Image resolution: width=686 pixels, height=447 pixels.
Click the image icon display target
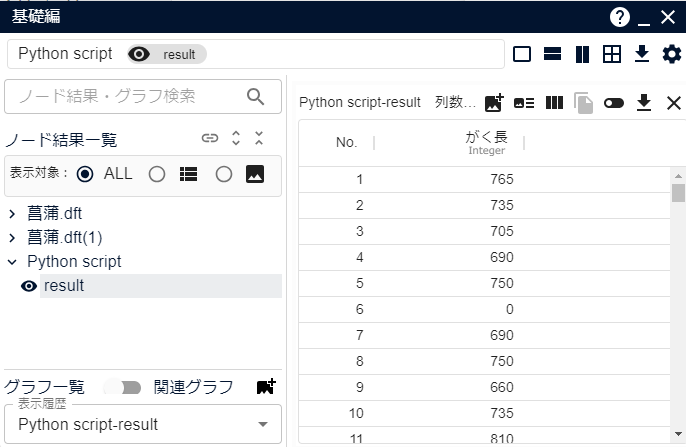(x=255, y=174)
